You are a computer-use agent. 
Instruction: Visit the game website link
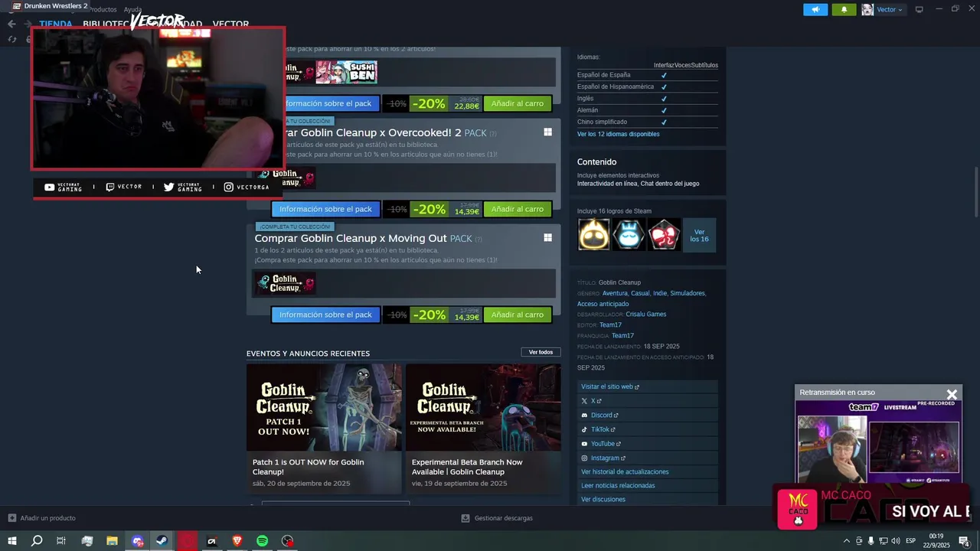tap(647, 386)
